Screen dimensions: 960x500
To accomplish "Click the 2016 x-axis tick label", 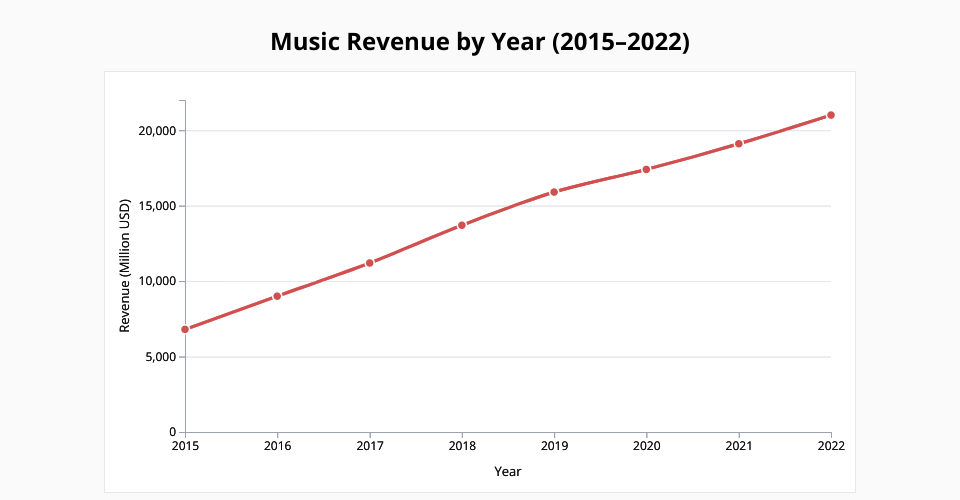I will point(277,446).
